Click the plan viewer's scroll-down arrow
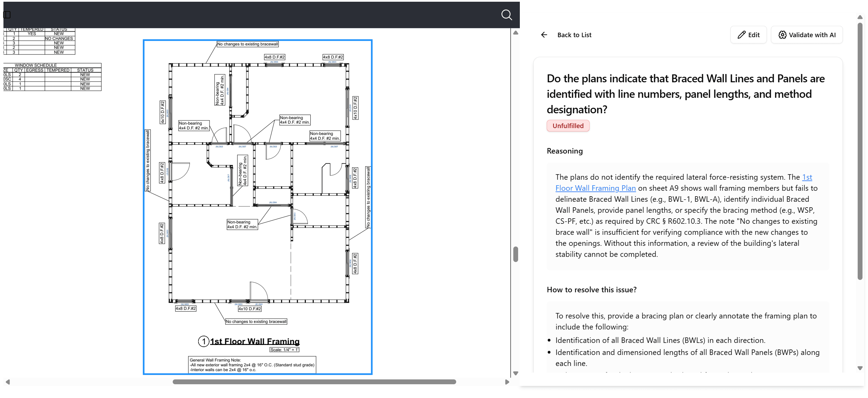Screen dimensions: 868x398 515,373
